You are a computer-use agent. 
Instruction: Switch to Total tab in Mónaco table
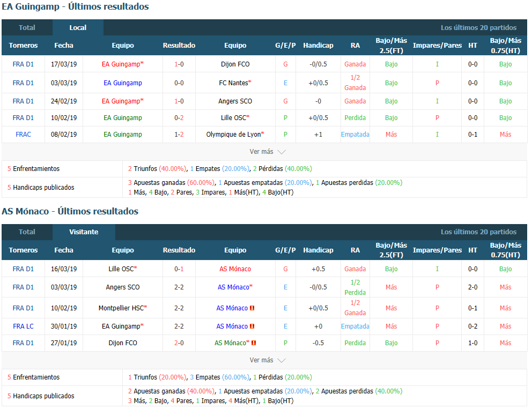coord(27,232)
